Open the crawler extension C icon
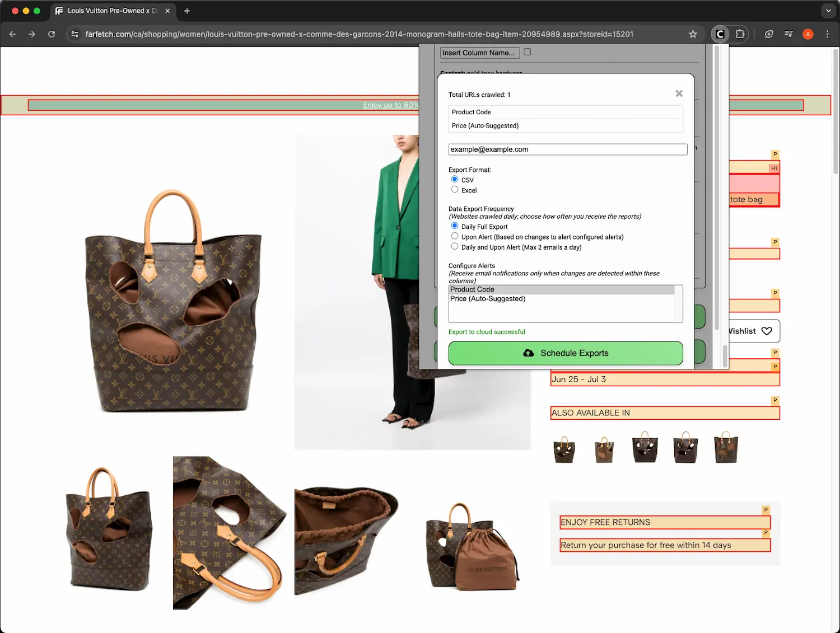Viewport: 840px width, 633px height. coord(720,34)
